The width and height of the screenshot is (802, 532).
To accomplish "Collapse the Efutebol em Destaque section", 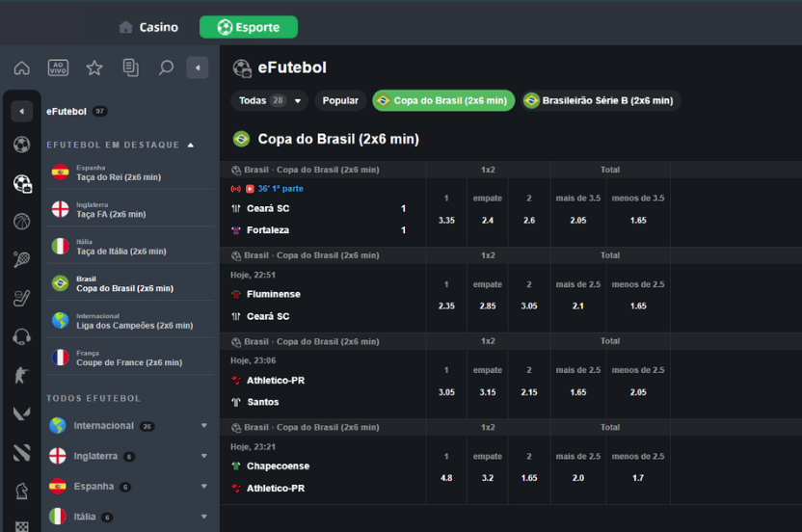I will (191, 146).
